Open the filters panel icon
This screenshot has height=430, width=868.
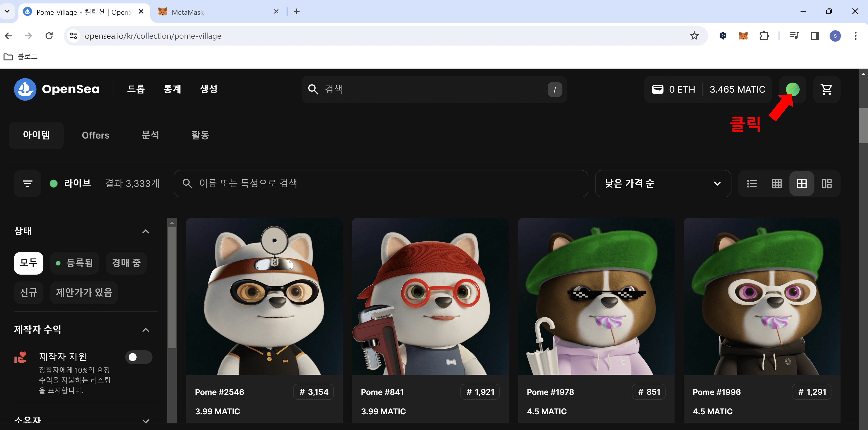click(x=27, y=183)
